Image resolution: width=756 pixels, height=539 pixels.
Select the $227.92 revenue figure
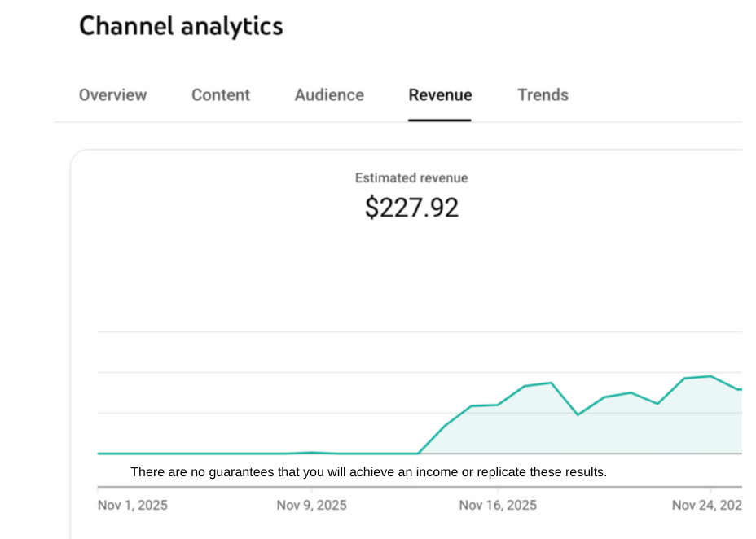[x=411, y=207]
